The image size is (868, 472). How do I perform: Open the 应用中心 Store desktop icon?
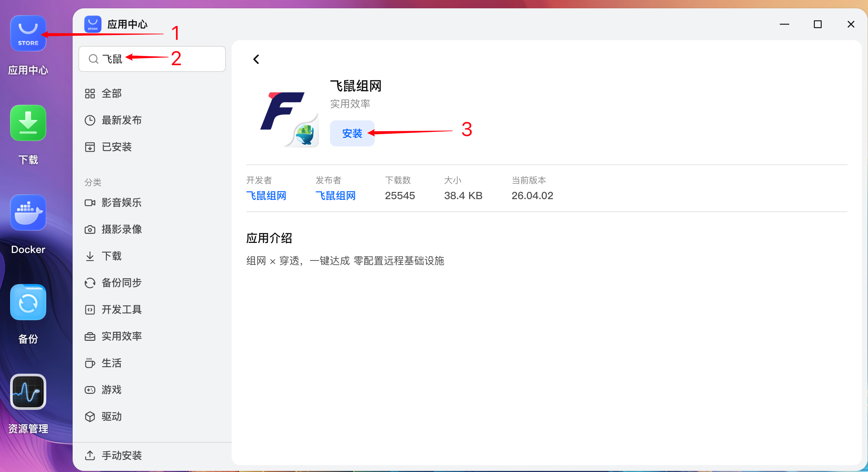tap(28, 33)
